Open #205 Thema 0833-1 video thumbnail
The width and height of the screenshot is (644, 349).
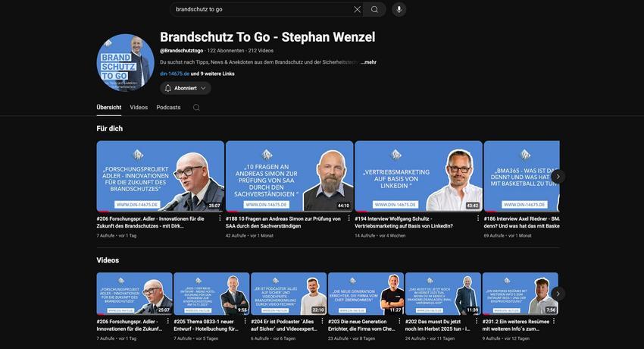(211, 294)
